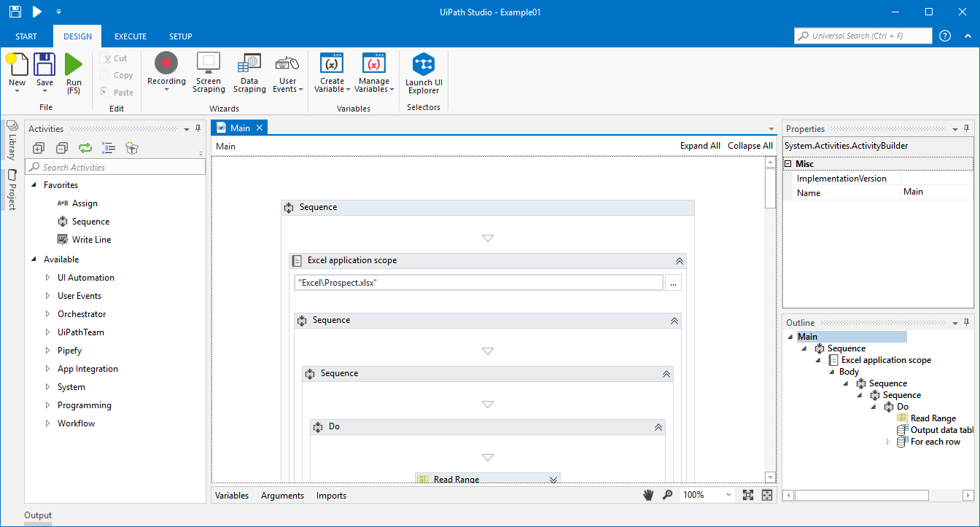
Task: Click Expand All link
Action: (700, 146)
